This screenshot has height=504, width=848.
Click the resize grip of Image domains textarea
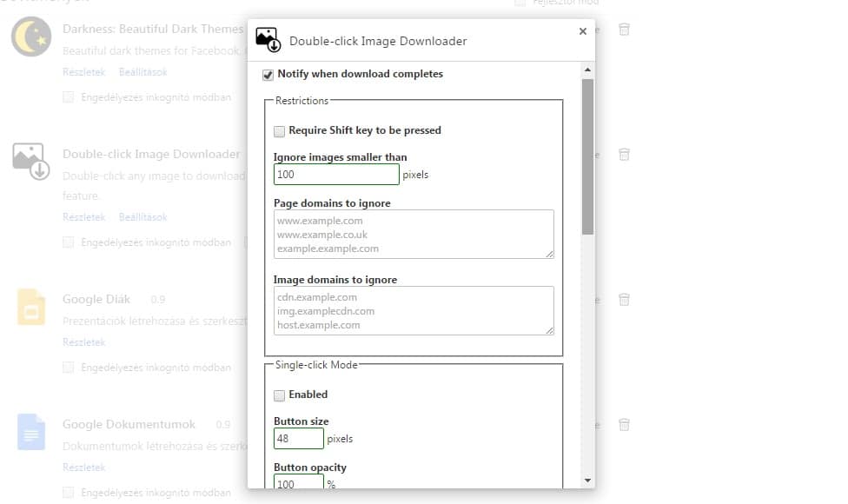tap(550, 330)
